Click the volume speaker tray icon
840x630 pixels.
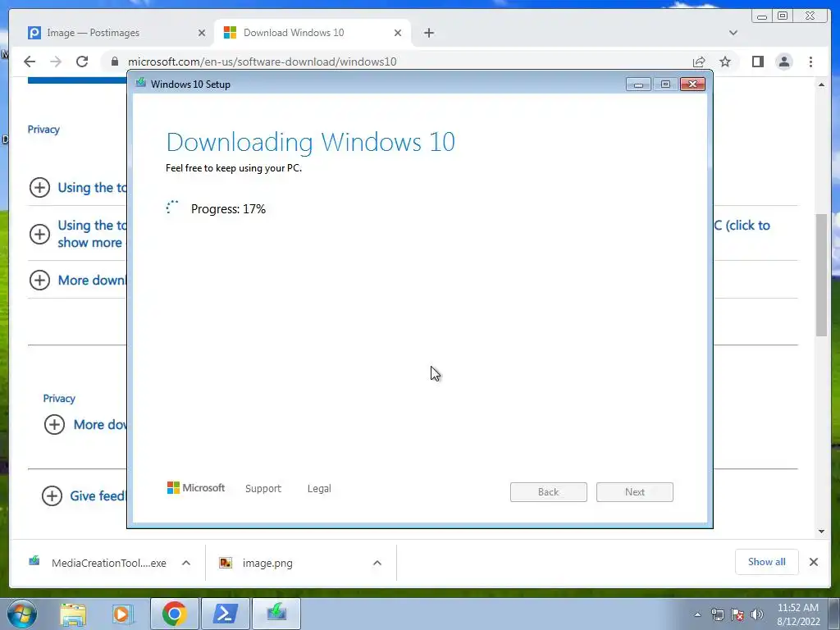coord(756,614)
